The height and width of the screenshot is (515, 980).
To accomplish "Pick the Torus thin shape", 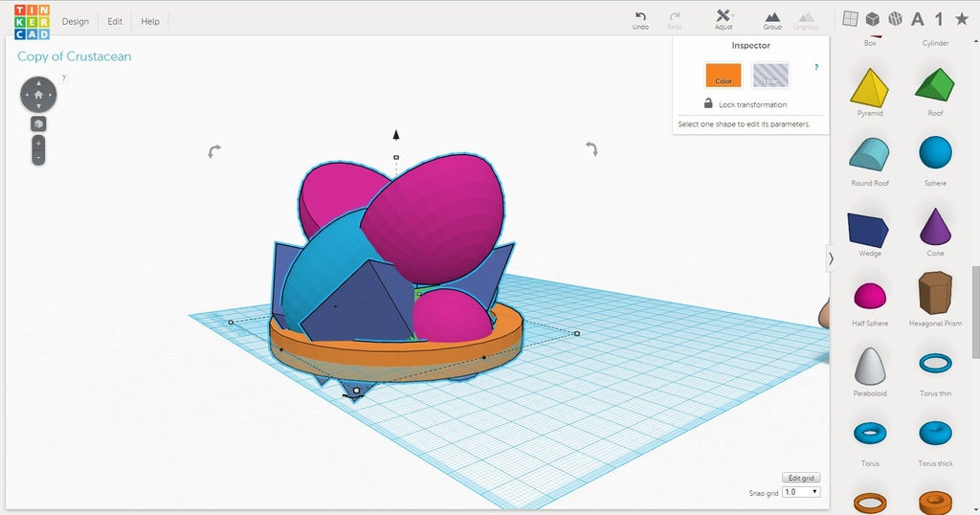I will pyautogui.click(x=935, y=373).
